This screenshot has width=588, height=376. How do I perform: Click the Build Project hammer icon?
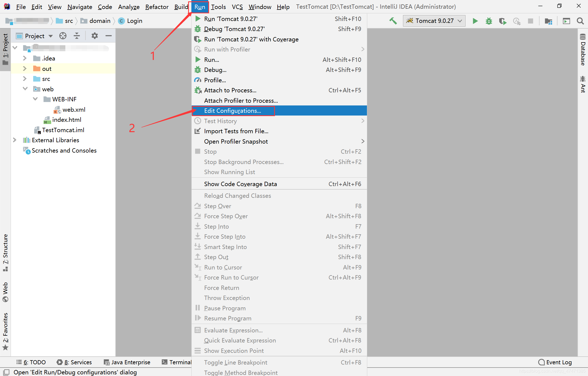(393, 21)
